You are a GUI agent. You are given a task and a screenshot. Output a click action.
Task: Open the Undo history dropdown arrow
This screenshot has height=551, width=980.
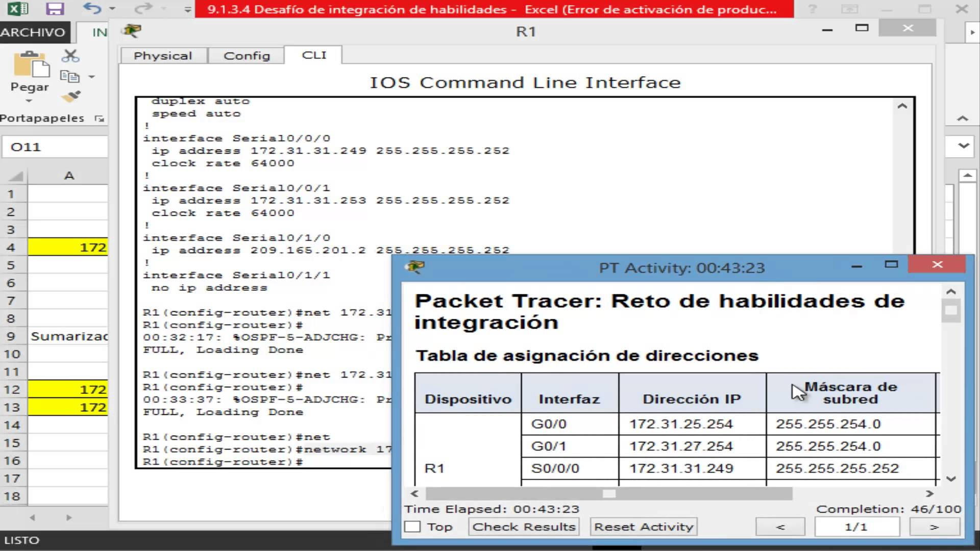(112, 9)
